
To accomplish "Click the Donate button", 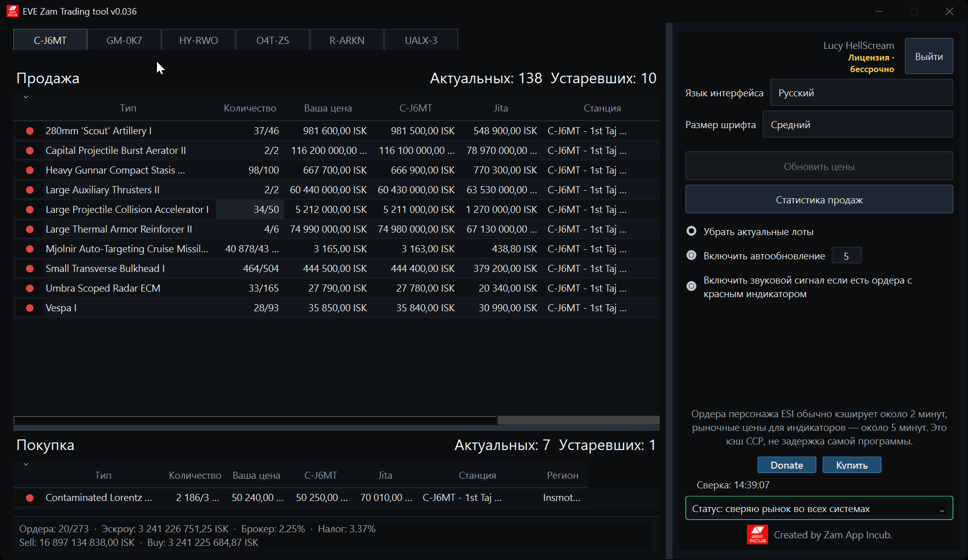I will (786, 465).
